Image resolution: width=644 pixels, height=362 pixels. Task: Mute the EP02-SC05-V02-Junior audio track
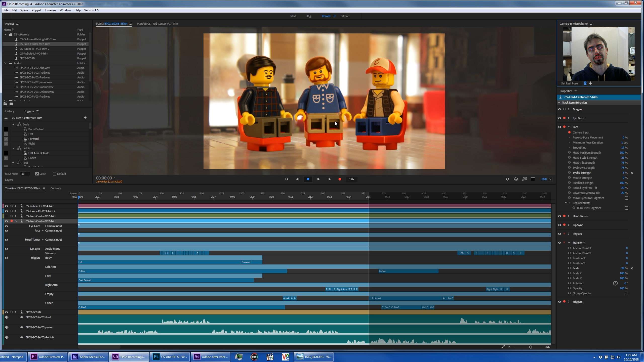pyautogui.click(x=7, y=327)
